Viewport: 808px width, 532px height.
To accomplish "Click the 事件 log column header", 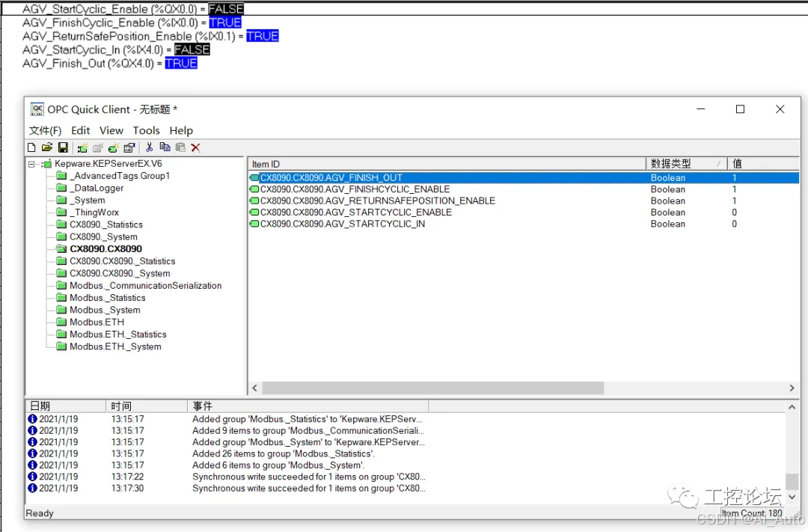I will coord(308,406).
